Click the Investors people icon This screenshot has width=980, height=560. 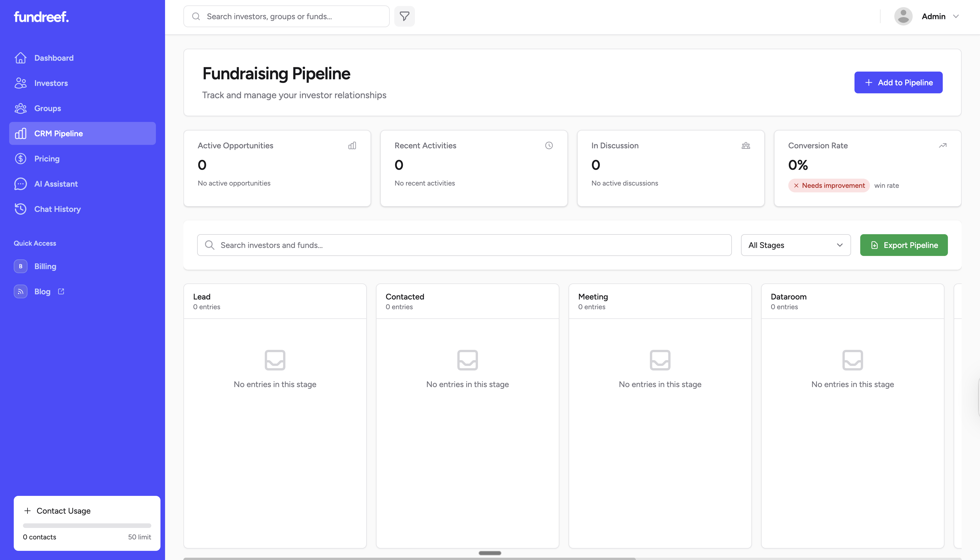pos(20,83)
